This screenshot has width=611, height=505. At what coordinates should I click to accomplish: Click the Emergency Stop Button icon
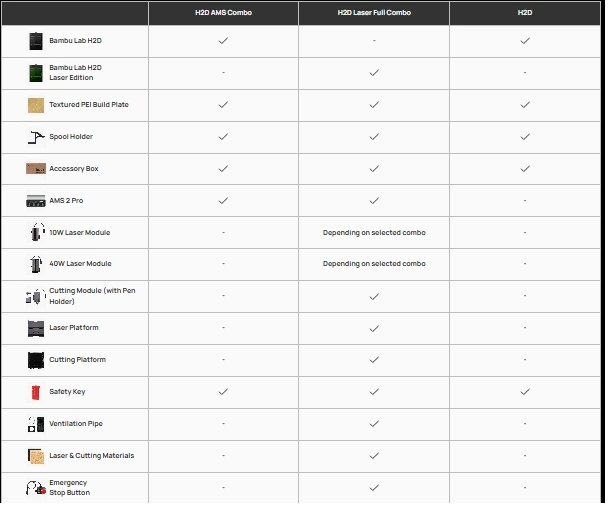(x=36, y=488)
